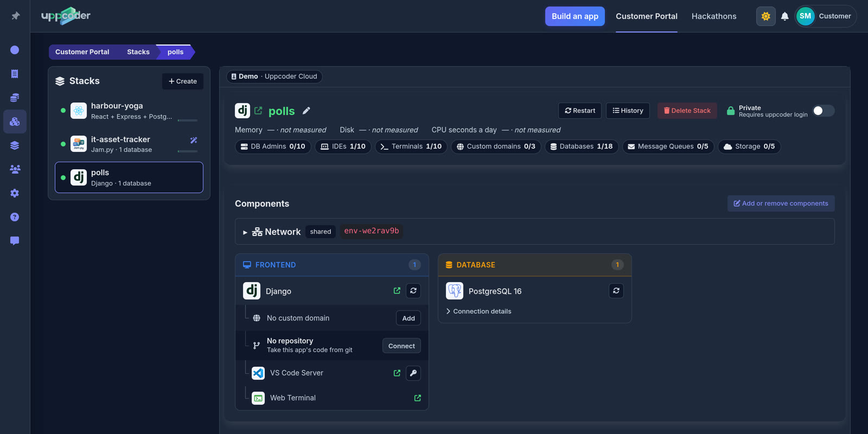Open the question mark help icon
This screenshot has height=434, width=868.
(x=15, y=217)
